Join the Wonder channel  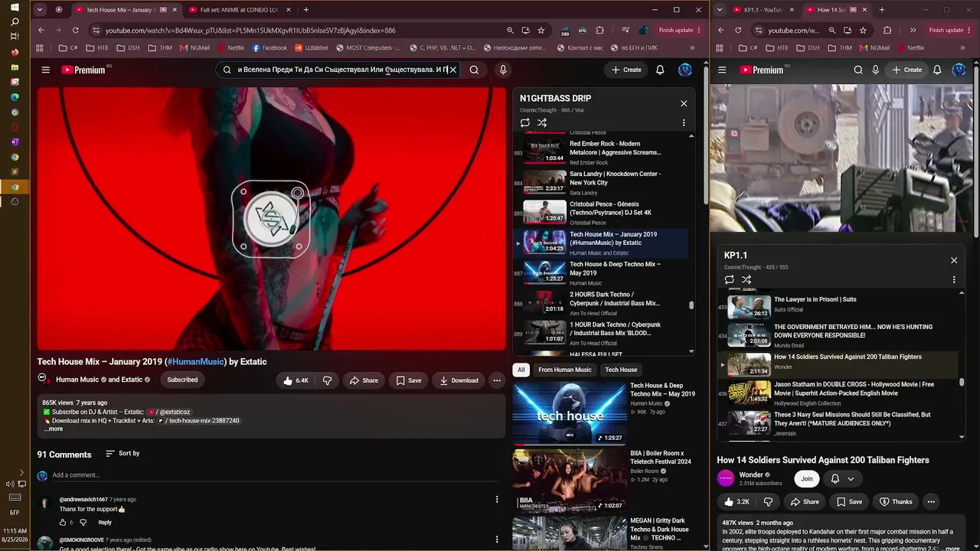(807, 479)
